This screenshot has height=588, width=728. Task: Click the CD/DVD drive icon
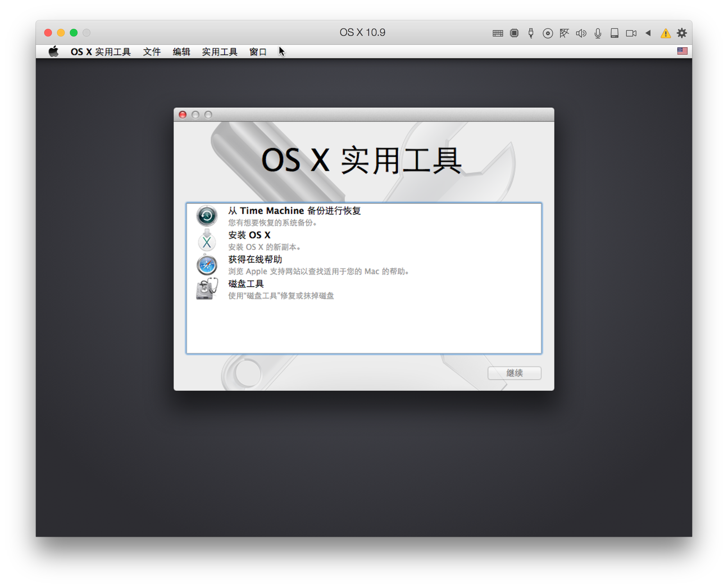548,33
